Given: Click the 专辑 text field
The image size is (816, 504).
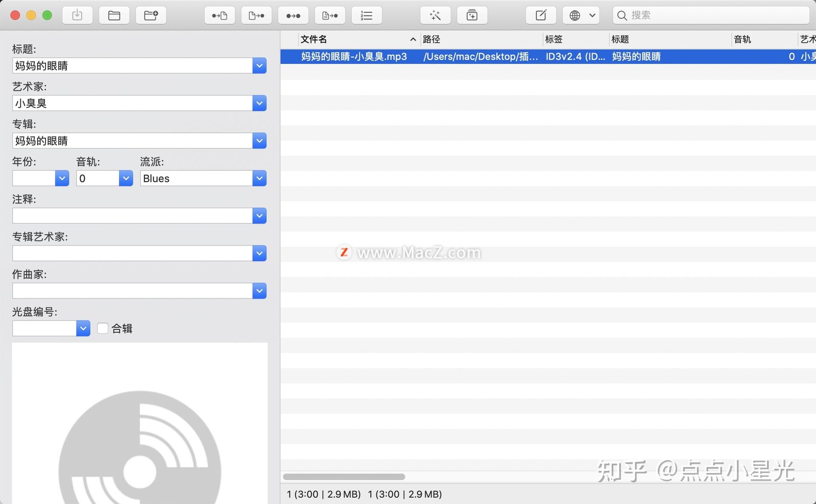Looking at the screenshot, I should [133, 141].
